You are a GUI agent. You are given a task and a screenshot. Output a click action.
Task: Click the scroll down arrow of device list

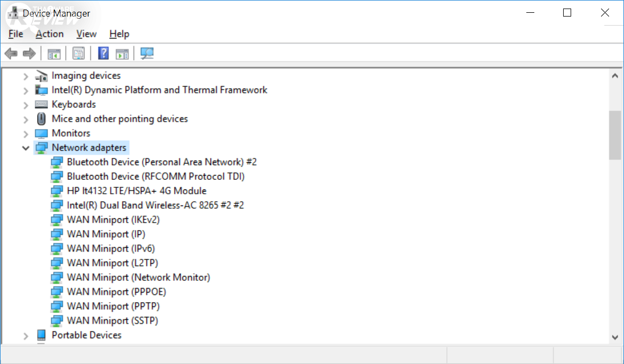pos(614,337)
